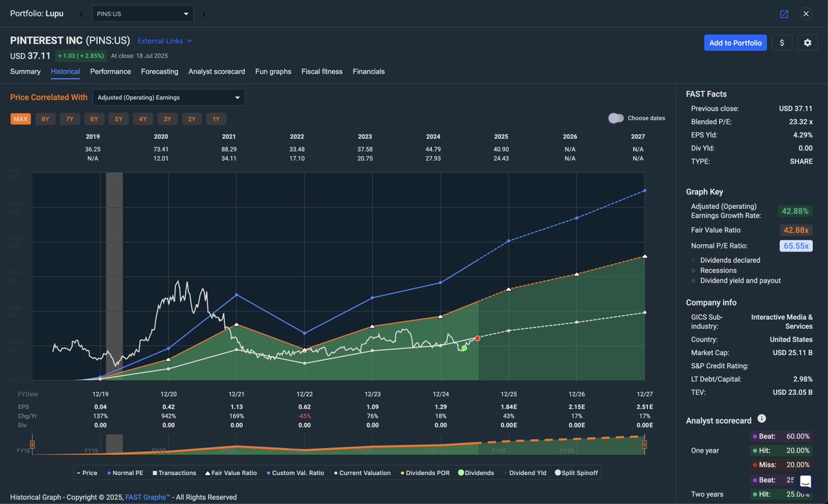Open the FAST Graphs copyright link
Screen dimensions: 828x504
tap(148, 497)
